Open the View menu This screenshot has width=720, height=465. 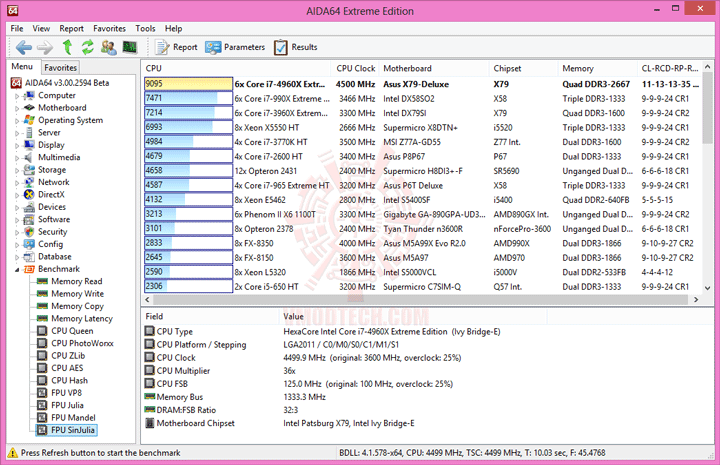41,28
